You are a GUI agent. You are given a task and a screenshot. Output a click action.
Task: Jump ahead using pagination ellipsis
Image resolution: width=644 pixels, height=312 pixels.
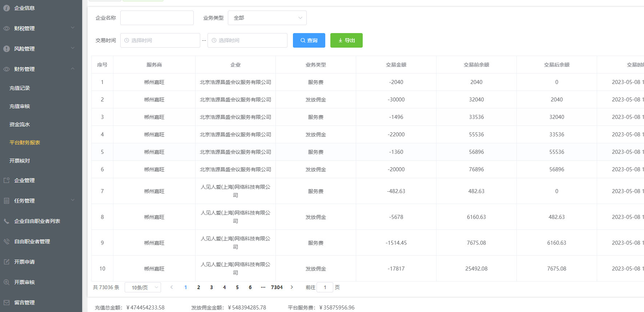[263, 287]
